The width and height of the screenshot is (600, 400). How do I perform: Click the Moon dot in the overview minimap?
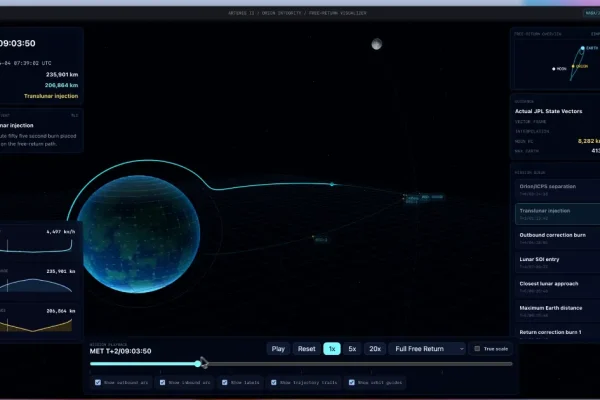click(551, 69)
